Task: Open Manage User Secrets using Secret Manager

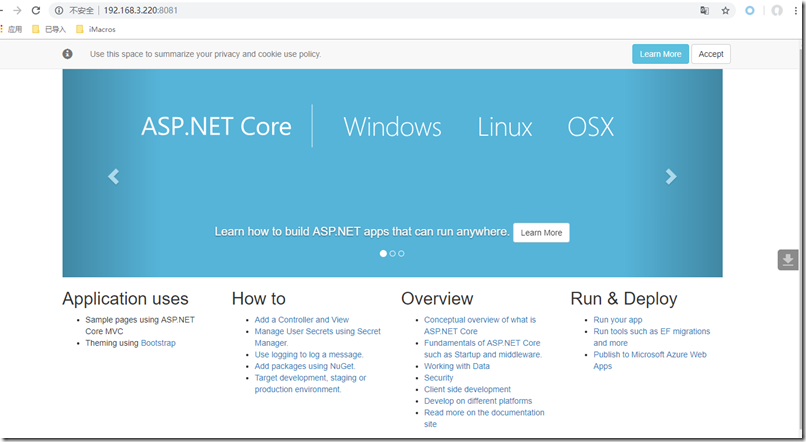Action: pyautogui.click(x=318, y=337)
